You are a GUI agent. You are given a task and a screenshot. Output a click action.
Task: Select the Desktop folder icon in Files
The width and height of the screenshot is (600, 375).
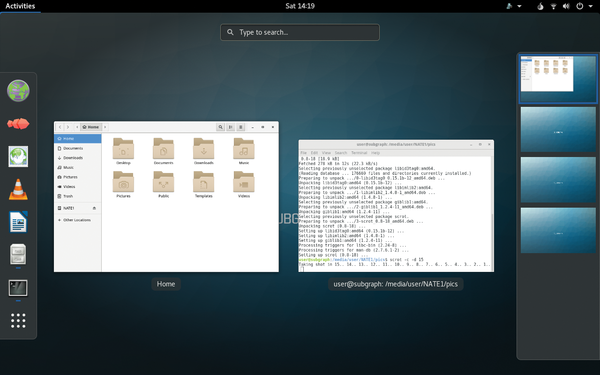(x=123, y=148)
